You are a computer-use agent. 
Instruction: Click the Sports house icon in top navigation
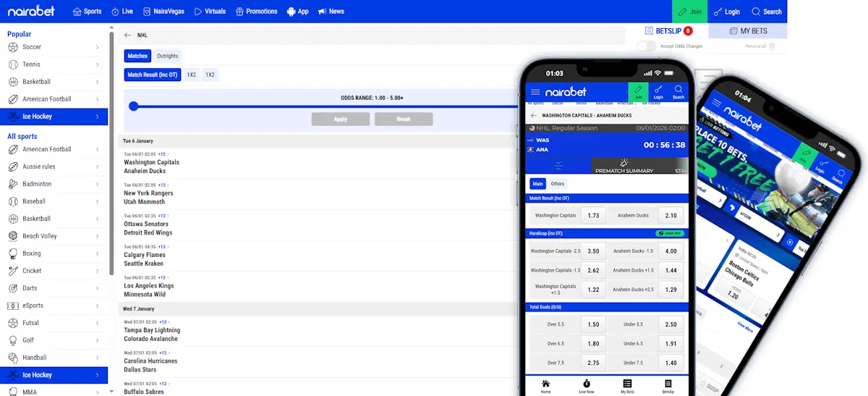pos(77,12)
